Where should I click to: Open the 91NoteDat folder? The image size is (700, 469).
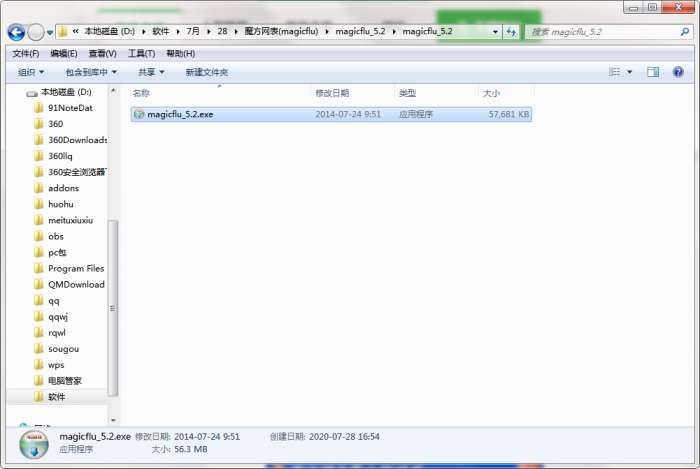(x=70, y=108)
